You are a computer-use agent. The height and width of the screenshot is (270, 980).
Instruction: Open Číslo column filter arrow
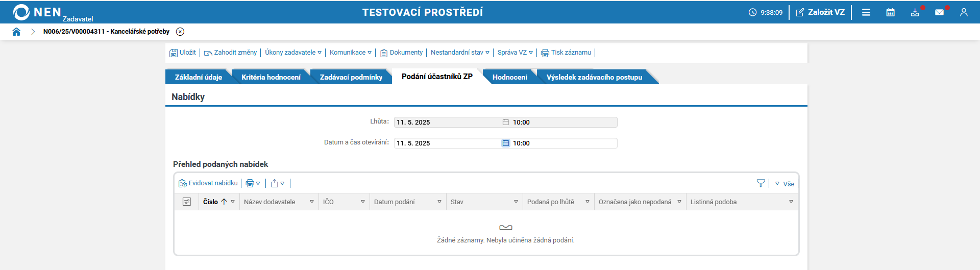coord(233,202)
